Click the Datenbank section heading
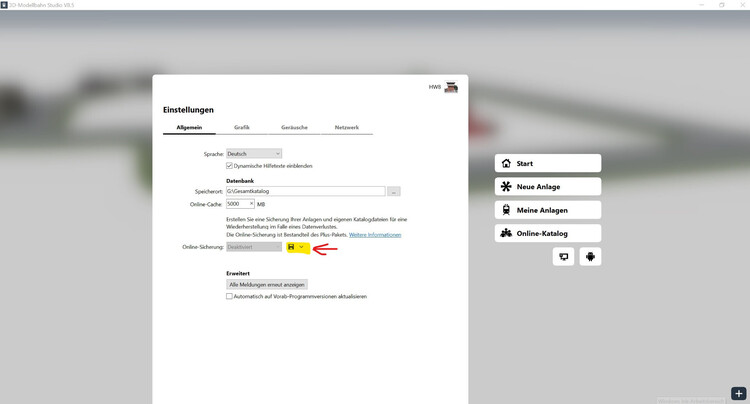This screenshot has height=404, width=750. pos(240,181)
